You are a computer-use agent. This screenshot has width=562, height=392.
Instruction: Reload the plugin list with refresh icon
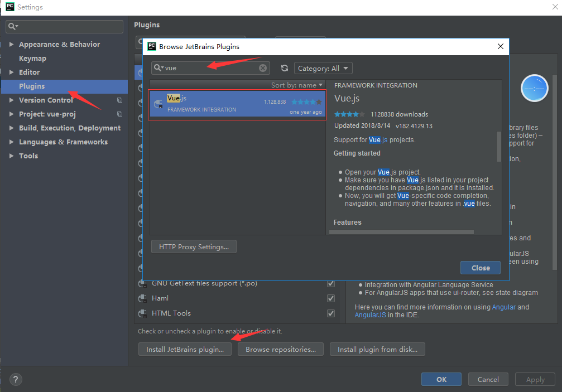[285, 68]
